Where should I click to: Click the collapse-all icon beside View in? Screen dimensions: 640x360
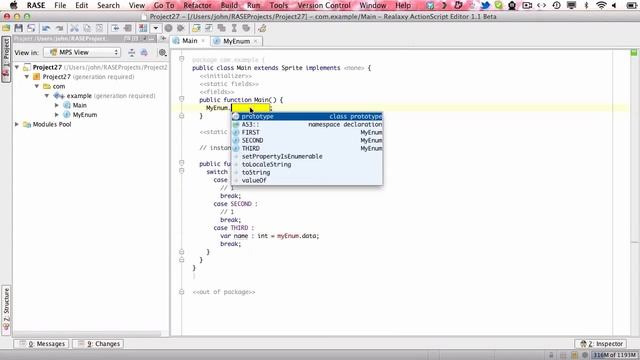[131, 52]
